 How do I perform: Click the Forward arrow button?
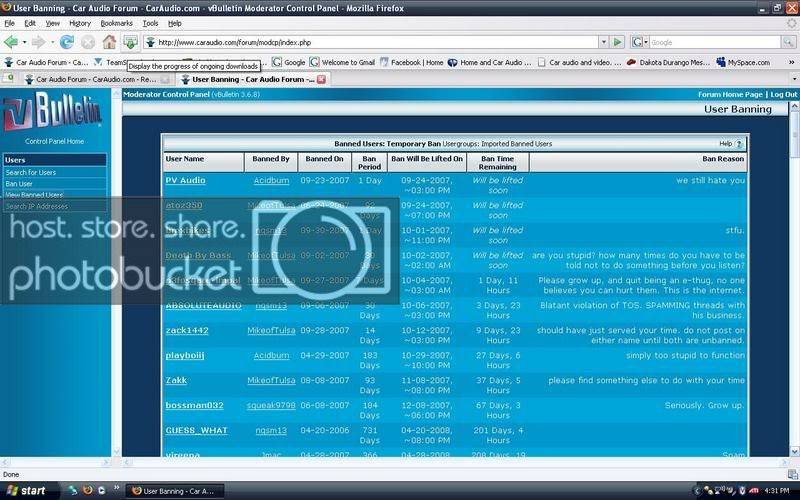pos(38,42)
